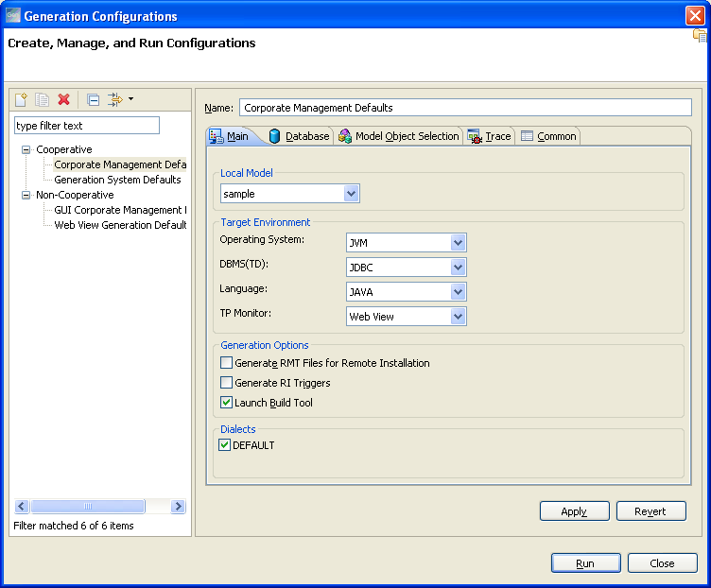Switch to the Trace tab label
Screen dimensions: 711x588
(x=498, y=136)
